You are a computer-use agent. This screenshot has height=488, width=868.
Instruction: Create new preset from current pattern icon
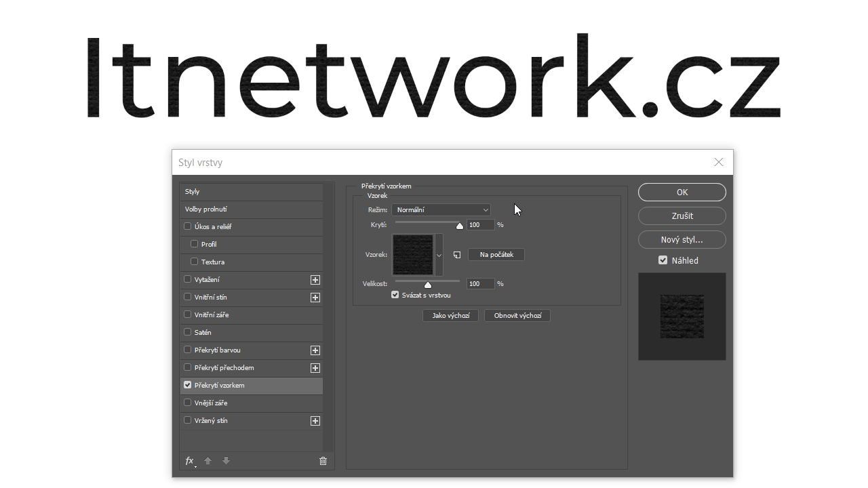457,255
